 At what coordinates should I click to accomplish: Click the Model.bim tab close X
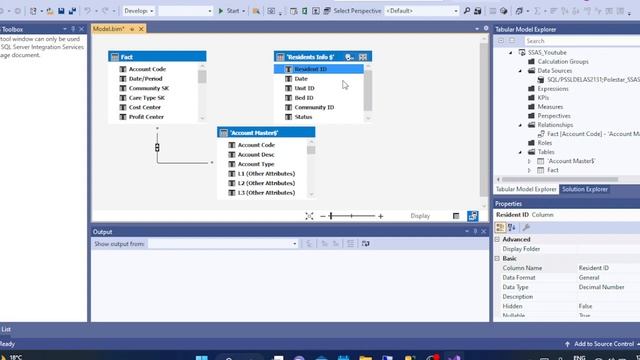tap(141, 29)
